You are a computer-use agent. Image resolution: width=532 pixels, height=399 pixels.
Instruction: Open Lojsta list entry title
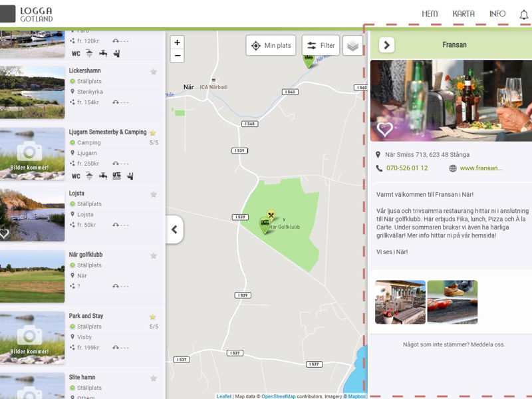click(76, 194)
